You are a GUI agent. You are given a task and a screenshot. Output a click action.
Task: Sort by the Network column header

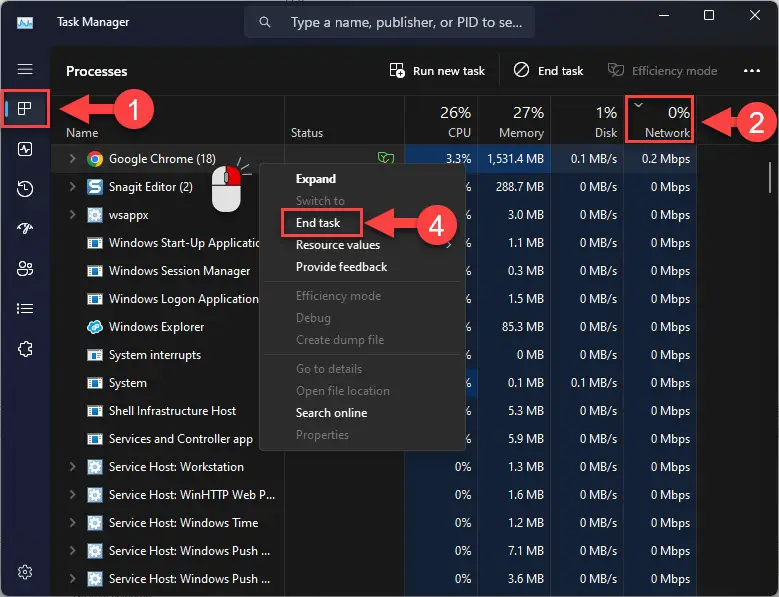click(660, 121)
